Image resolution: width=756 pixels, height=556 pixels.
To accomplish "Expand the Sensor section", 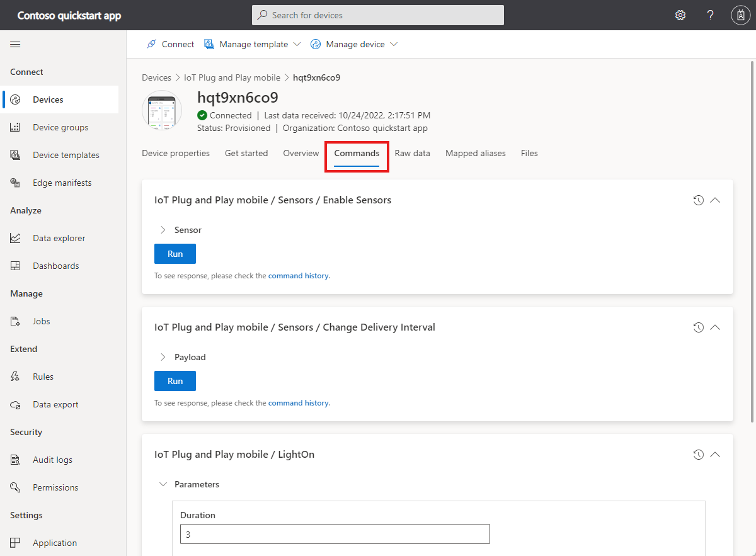I will click(x=164, y=230).
